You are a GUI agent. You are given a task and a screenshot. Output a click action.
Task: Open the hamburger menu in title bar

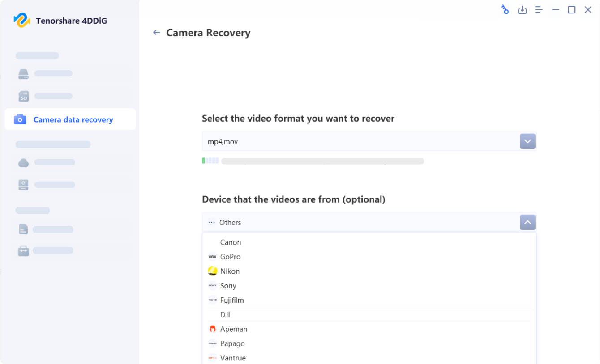pos(539,10)
